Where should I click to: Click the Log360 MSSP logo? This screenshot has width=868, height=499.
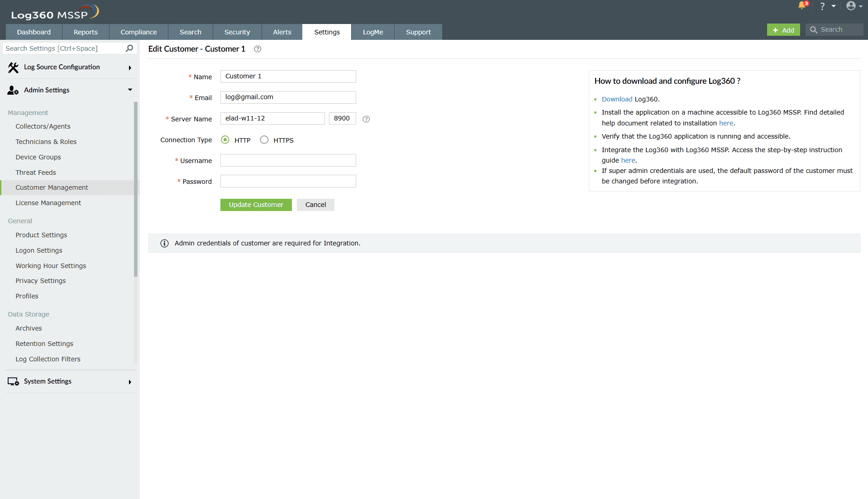(55, 12)
